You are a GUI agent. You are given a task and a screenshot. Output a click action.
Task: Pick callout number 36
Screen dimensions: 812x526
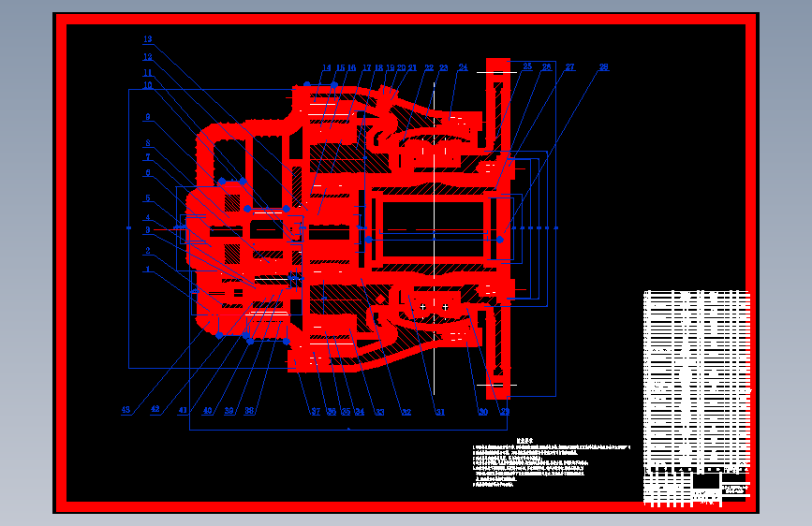[332, 412]
